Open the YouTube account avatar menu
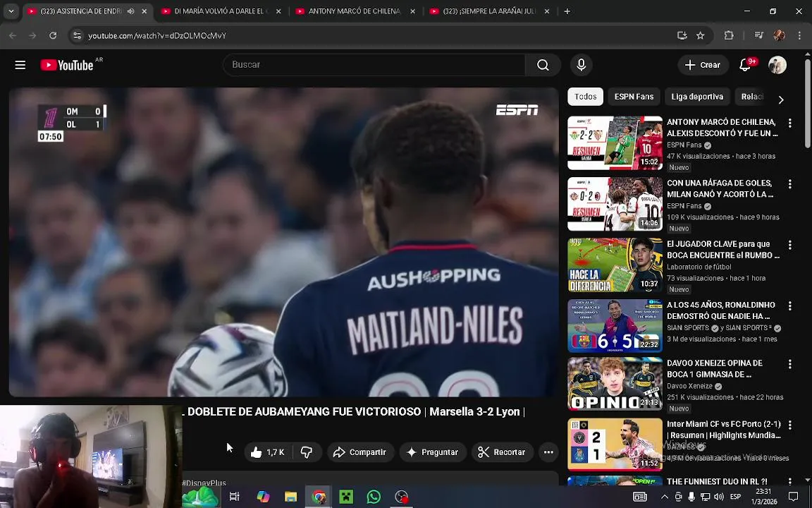The image size is (812, 508). tap(777, 65)
